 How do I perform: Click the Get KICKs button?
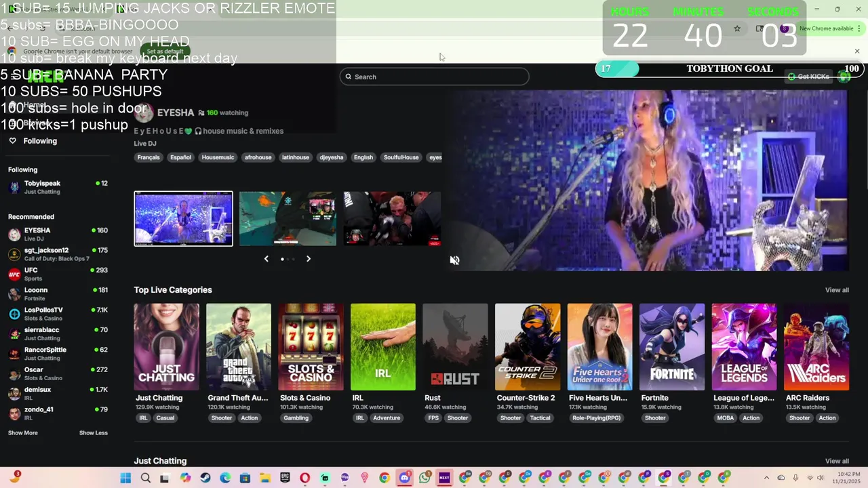809,77
